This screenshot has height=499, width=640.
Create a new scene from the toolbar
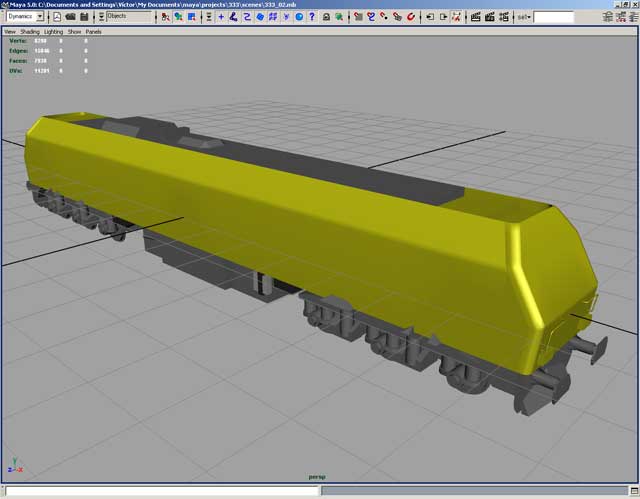click(57, 17)
